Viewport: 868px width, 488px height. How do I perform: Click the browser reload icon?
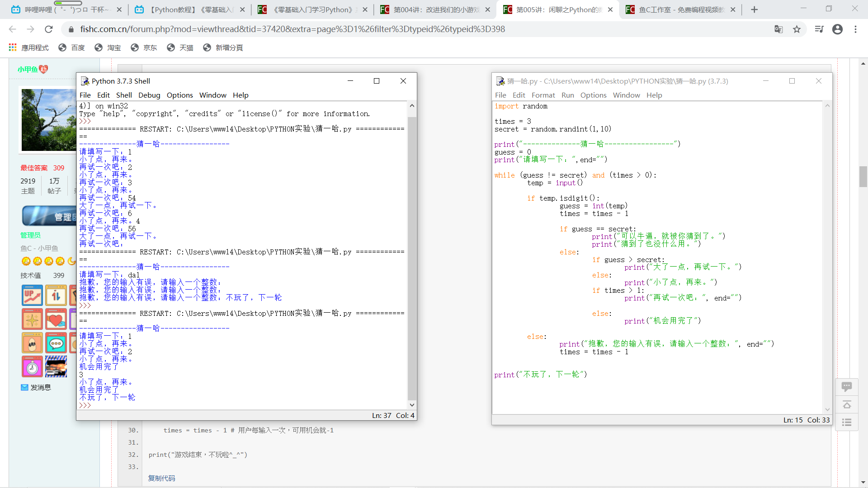(x=48, y=29)
